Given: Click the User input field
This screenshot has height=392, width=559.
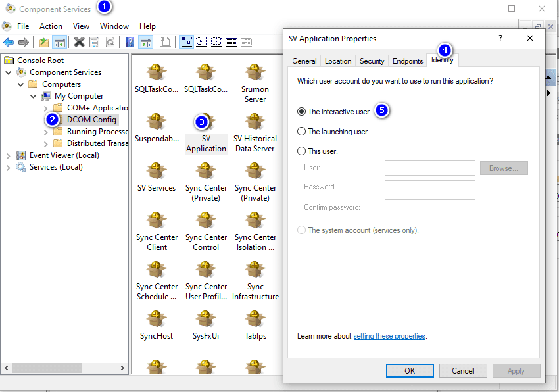Looking at the screenshot, I should pos(430,168).
